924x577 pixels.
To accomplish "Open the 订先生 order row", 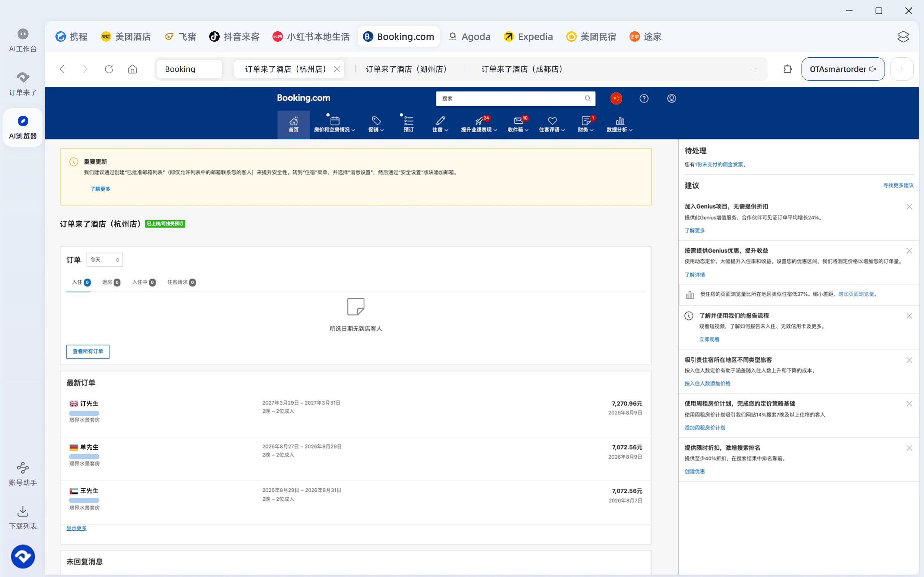I will coord(356,415).
